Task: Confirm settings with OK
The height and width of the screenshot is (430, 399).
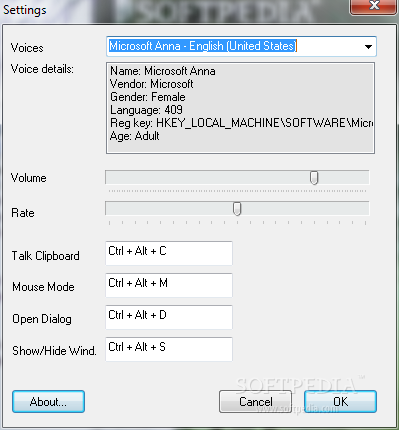Action: click(340, 402)
